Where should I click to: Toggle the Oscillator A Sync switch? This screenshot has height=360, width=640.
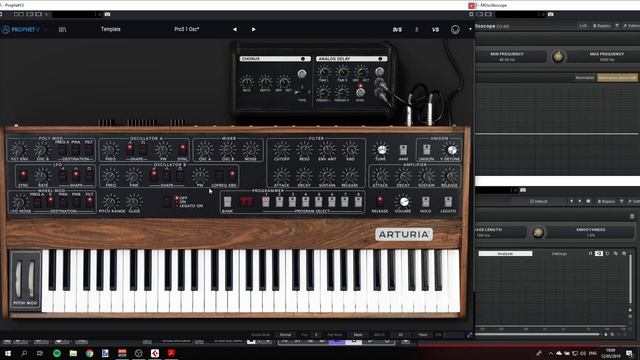(182, 149)
